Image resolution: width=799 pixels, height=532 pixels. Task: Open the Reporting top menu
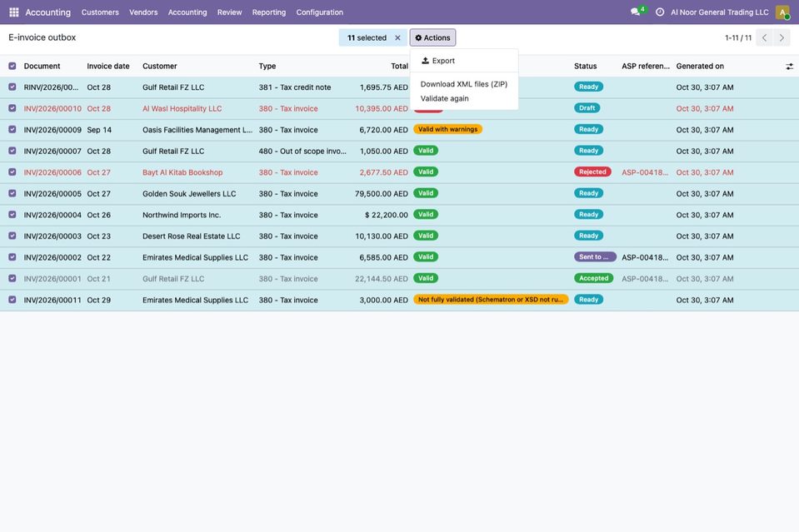(x=269, y=12)
